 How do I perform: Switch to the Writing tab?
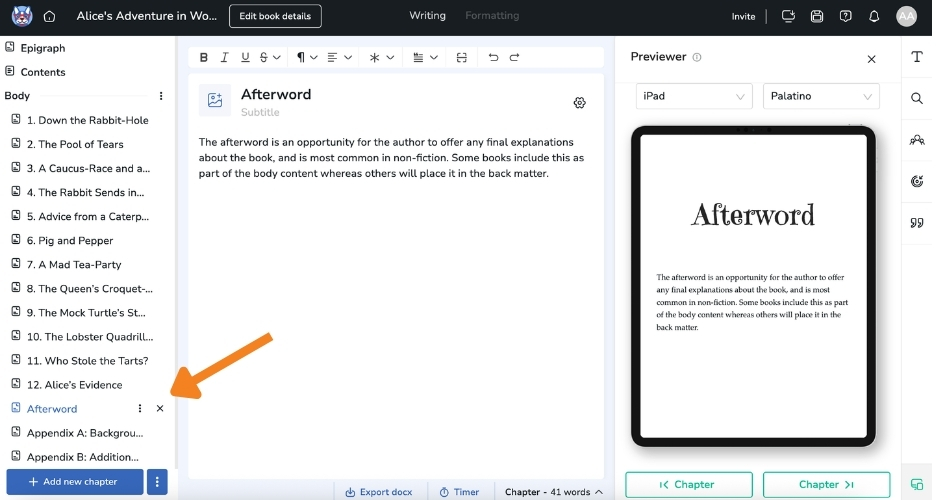427,16
